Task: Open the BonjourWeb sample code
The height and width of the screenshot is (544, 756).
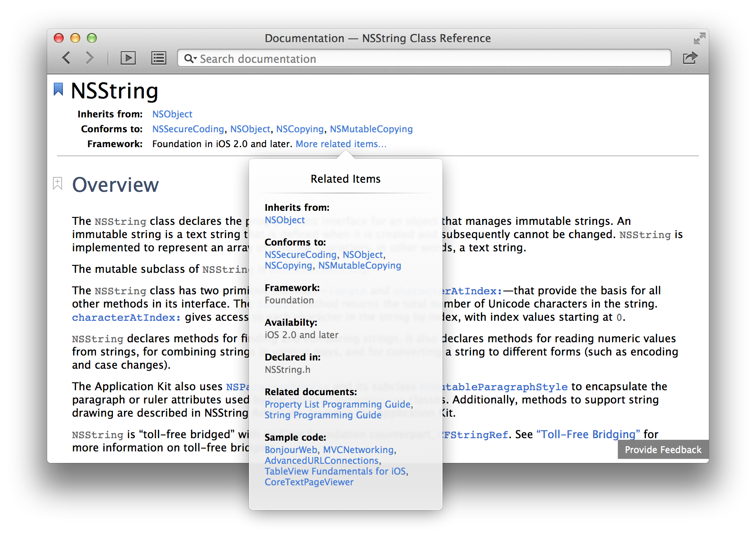Action: tap(291, 450)
